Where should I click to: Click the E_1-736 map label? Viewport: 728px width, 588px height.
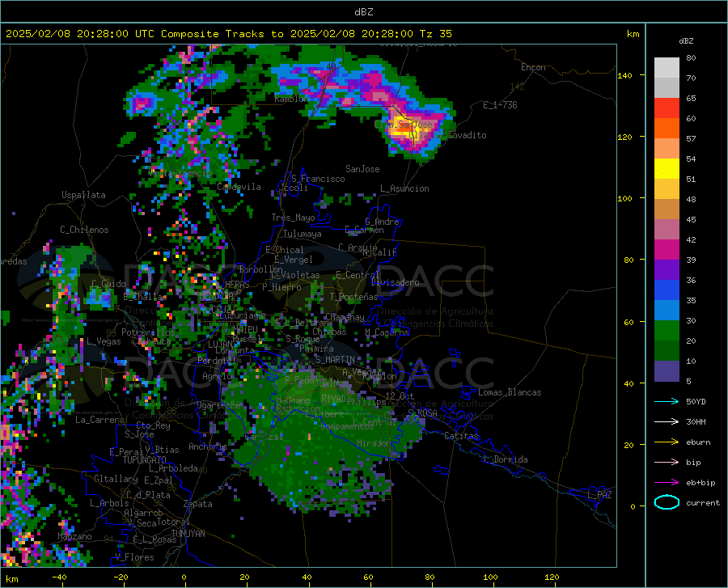pos(500,105)
